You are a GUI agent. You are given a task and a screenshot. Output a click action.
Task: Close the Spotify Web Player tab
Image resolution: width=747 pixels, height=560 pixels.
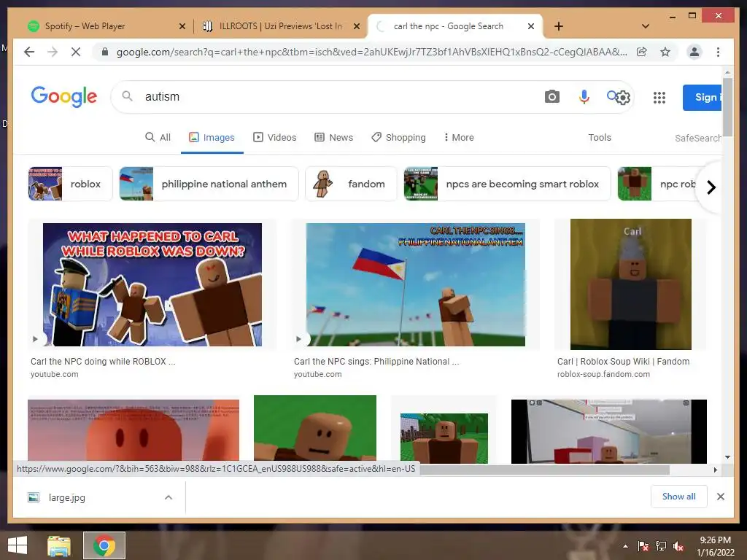[182, 27]
